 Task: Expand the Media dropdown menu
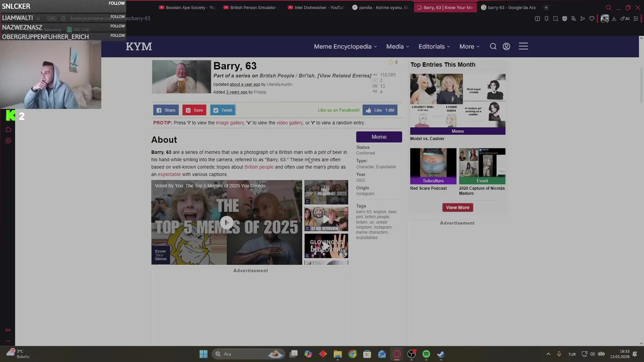(397, 46)
